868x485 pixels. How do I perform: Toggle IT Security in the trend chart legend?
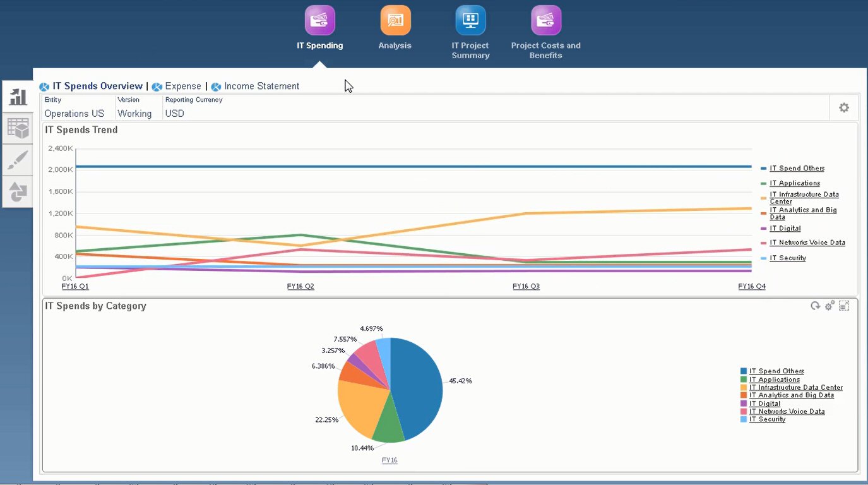coord(787,258)
